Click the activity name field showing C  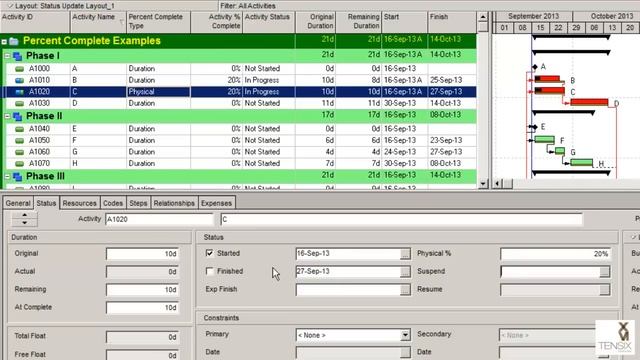click(x=402, y=219)
